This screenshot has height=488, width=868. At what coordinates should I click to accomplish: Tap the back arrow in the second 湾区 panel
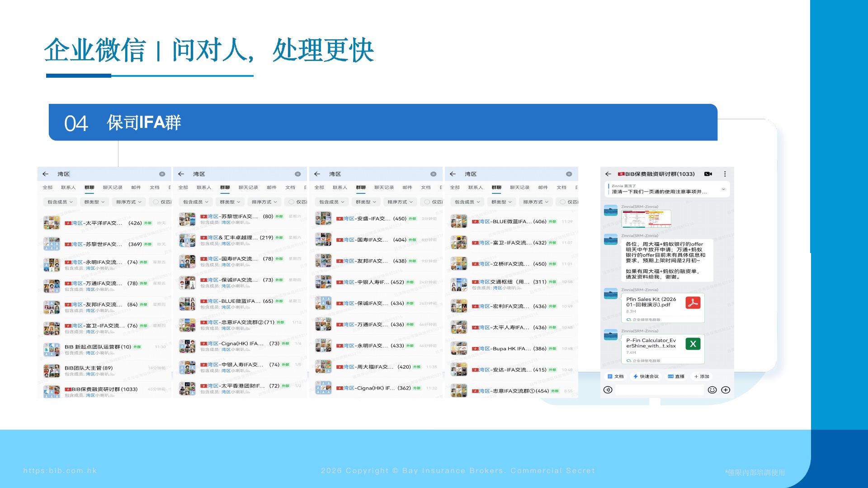(181, 174)
